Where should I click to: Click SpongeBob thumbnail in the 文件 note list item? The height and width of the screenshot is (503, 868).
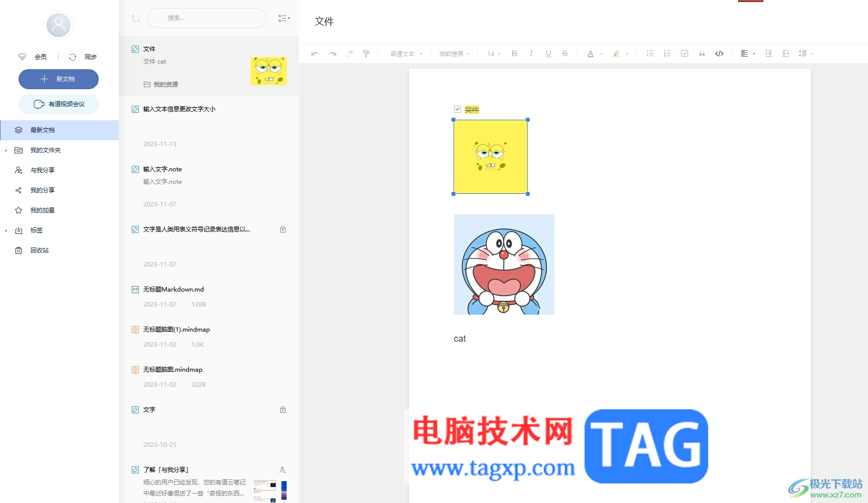[x=269, y=71]
